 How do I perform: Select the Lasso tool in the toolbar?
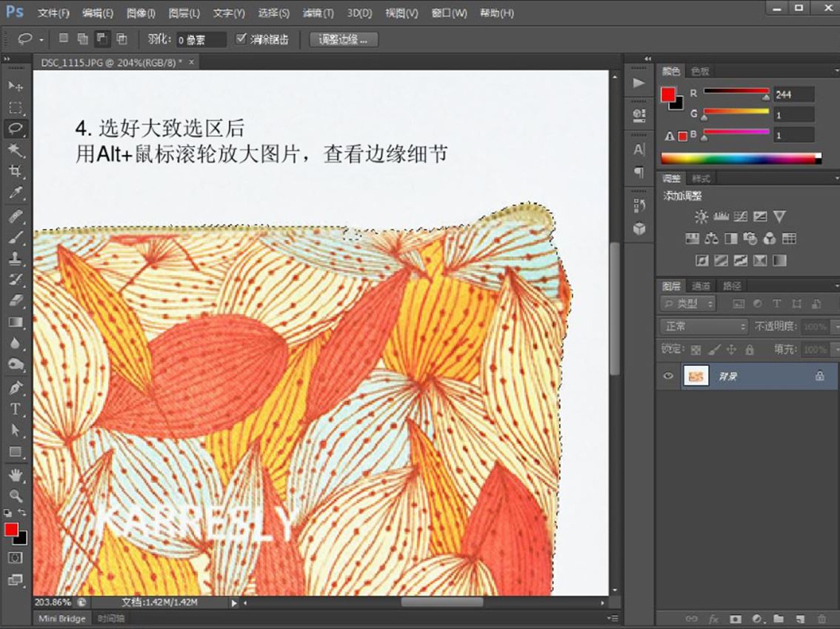pos(16,128)
